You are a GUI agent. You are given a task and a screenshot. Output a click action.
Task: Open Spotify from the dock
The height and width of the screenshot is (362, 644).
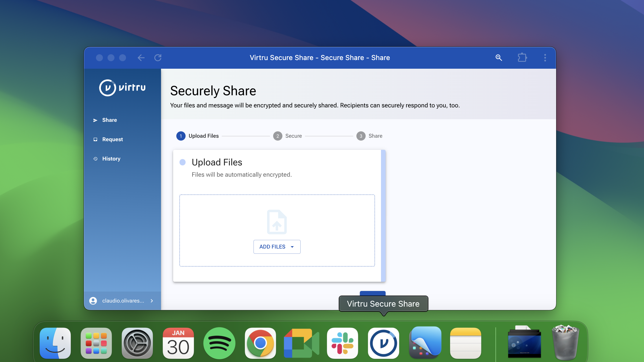tap(219, 343)
